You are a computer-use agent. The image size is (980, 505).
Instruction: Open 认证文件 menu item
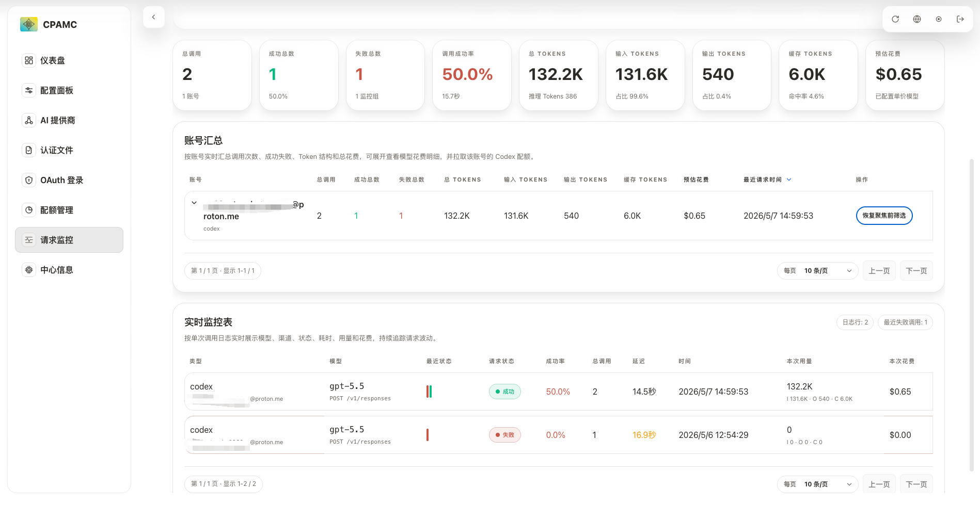[69, 150]
